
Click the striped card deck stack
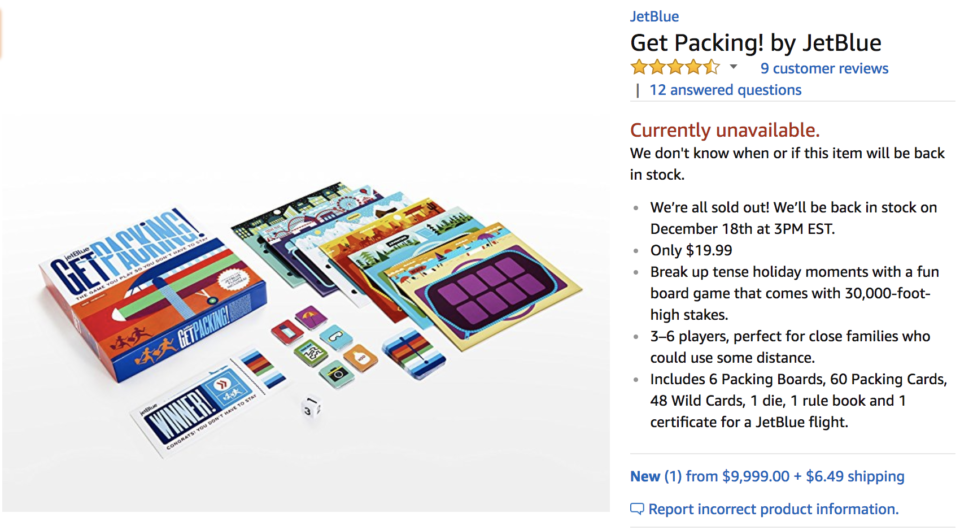pyautogui.click(x=414, y=353)
